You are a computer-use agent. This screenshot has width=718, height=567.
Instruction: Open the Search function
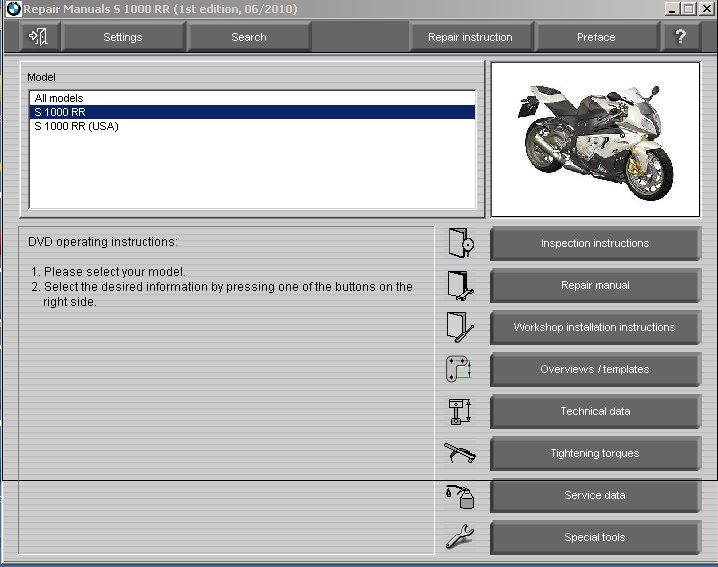(248, 37)
